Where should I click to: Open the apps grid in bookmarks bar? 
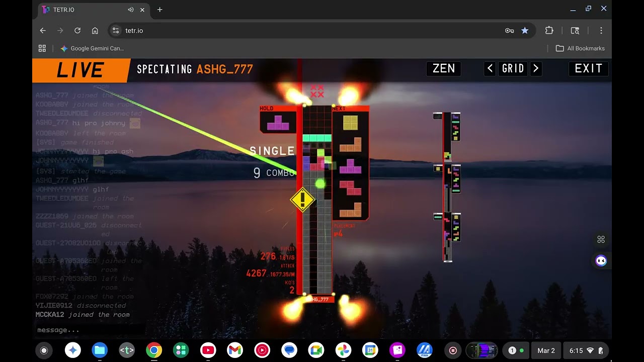pyautogui.click(x=42, y=48)
